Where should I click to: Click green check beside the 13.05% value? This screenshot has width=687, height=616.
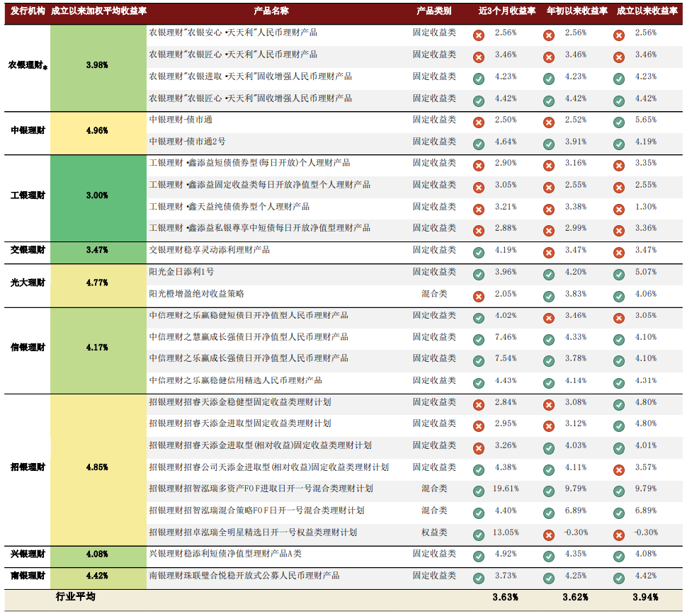point(479,535)
